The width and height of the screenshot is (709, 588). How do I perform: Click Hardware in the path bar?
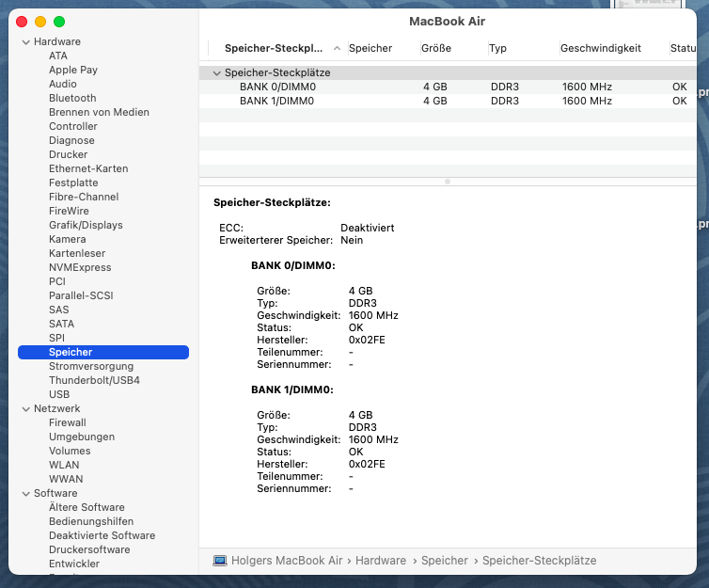(381, 561)
